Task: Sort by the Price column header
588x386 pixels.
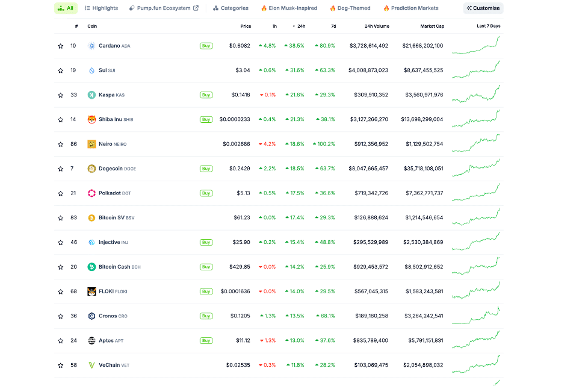Action: click(x=246, y=26)
